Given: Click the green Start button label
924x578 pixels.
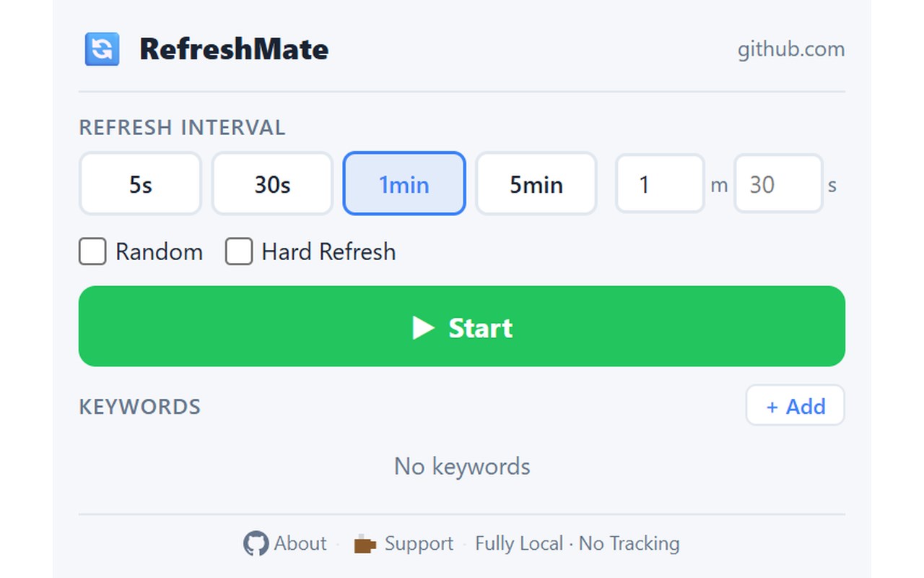Looking at the screenshot, I should coord(480,328).
